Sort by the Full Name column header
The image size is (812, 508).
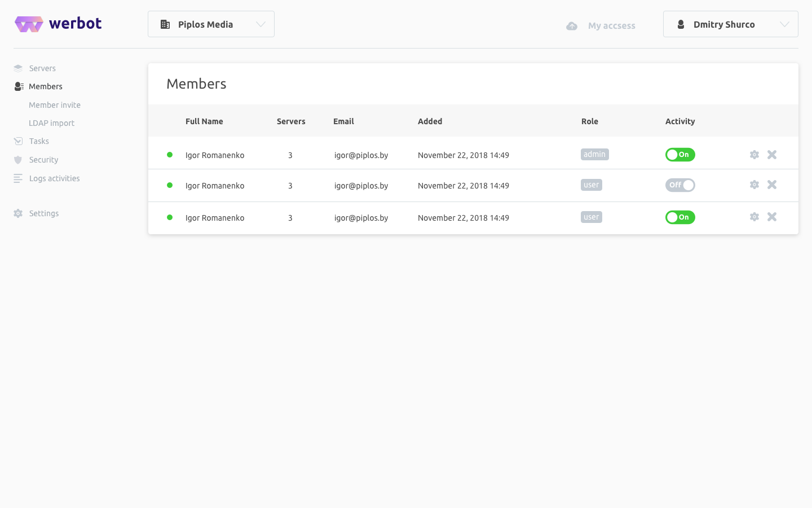point(204,121)
